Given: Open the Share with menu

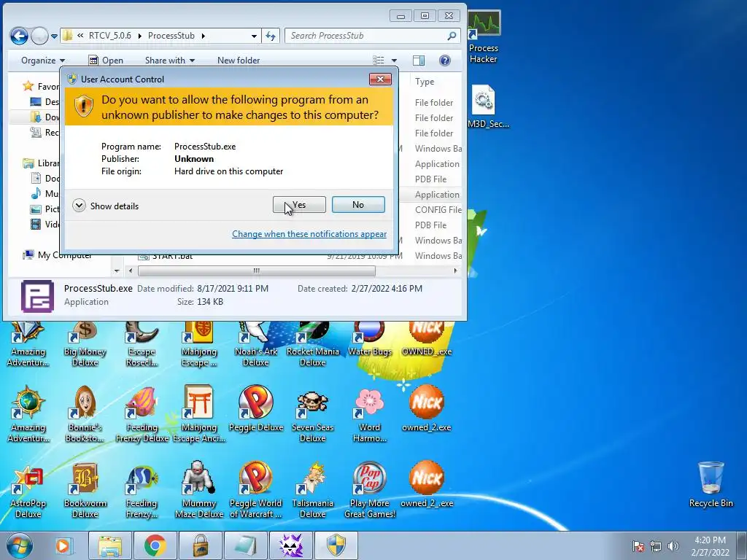Looking at the screenshot, I should (x=169, y=61).
